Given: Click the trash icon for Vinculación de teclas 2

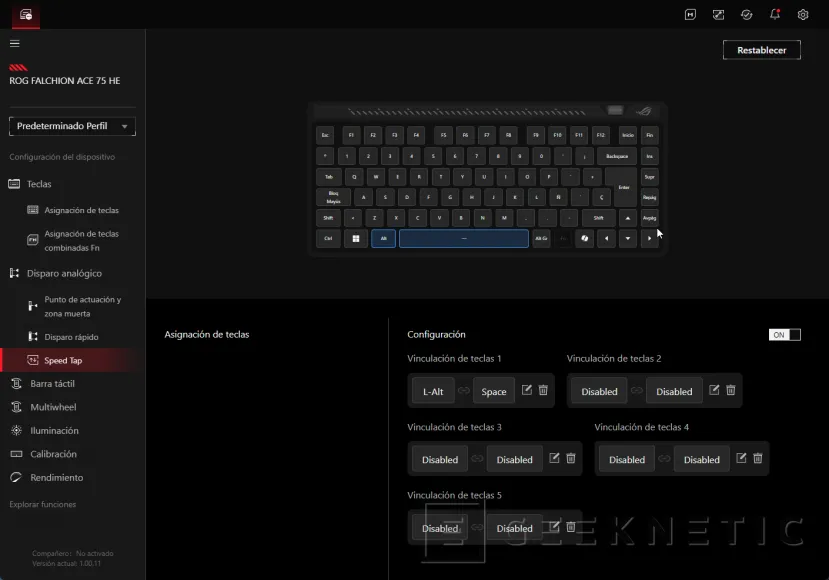Looking at the screenshot, I should tap(731, 390).
